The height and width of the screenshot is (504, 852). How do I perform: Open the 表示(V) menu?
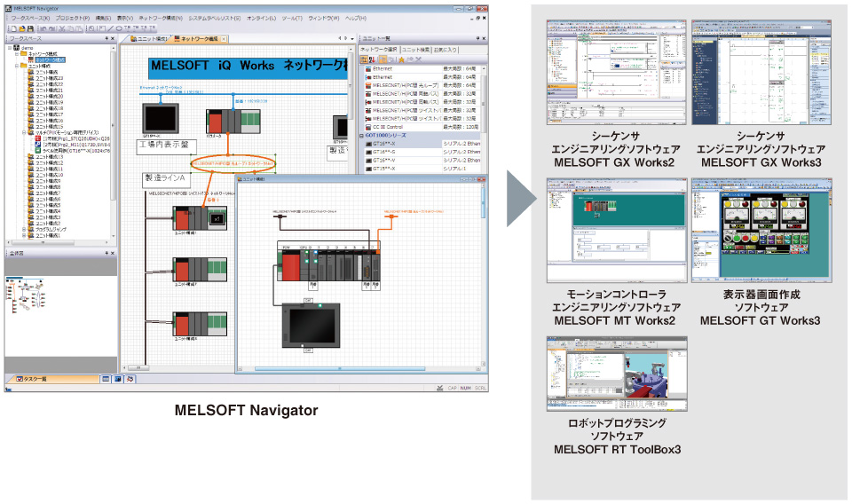pos(125,18)
